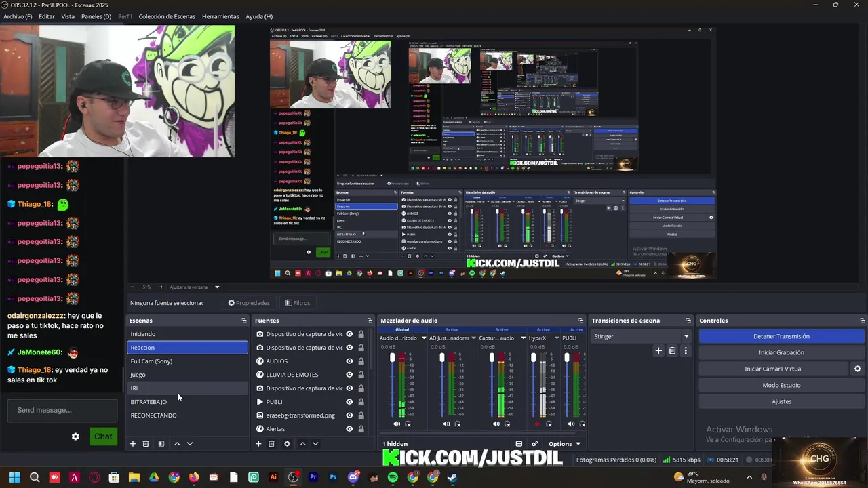This screenshot has height=488, width=868.
Task: Open Ajustes from Controles panel
Action: 781,401
